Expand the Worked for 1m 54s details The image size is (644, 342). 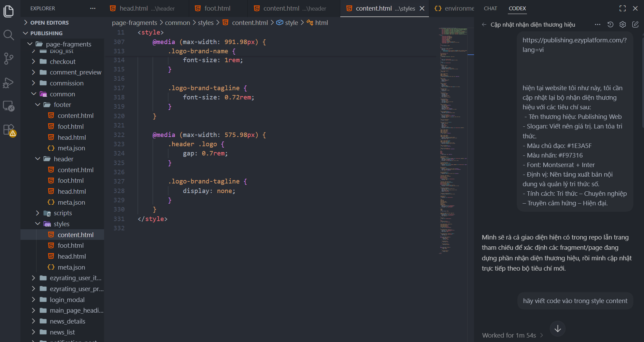pyautogui.click(x=512, y=335)
